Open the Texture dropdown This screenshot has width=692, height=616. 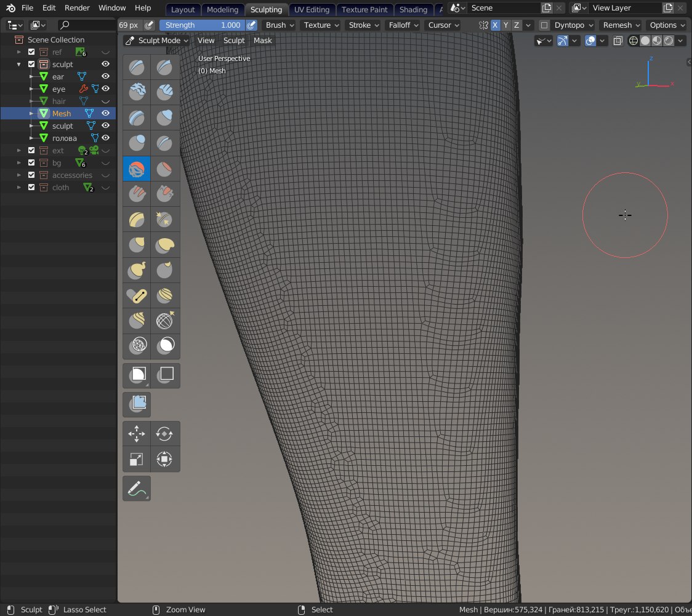pos(321,25)
